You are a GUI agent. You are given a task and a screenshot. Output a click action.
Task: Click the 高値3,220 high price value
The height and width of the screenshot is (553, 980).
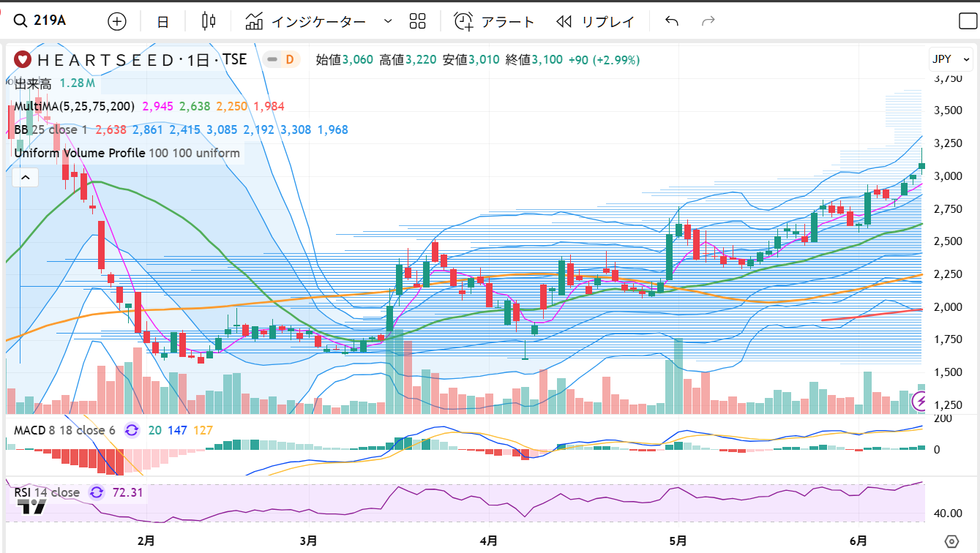[x=408, y=59]
